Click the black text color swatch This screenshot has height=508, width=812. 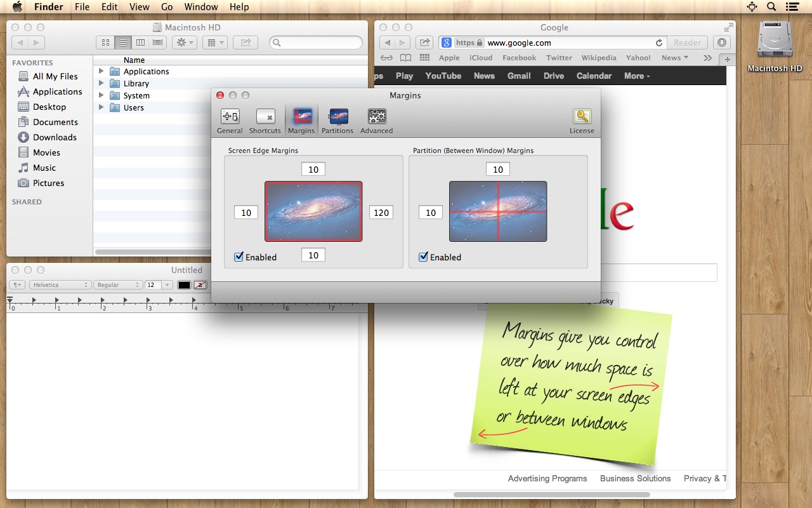click(x=184, y=285)
